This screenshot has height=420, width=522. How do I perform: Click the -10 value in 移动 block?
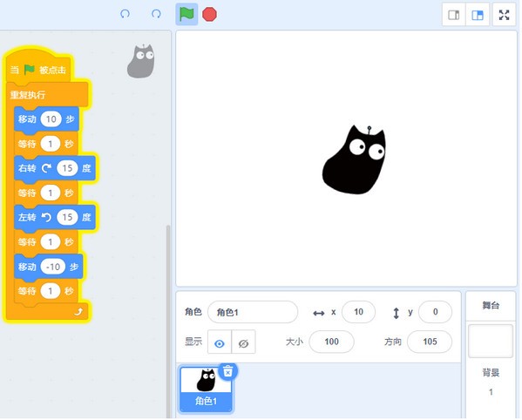[53, 267]
